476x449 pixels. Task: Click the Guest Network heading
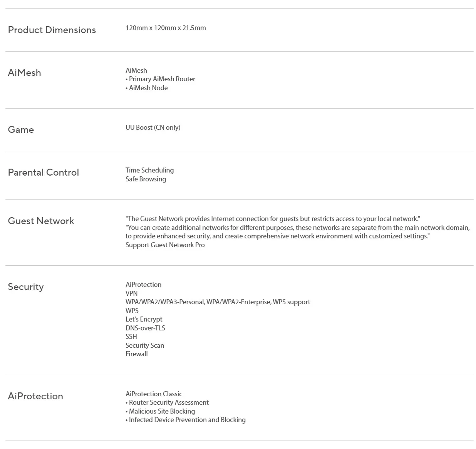41,221
